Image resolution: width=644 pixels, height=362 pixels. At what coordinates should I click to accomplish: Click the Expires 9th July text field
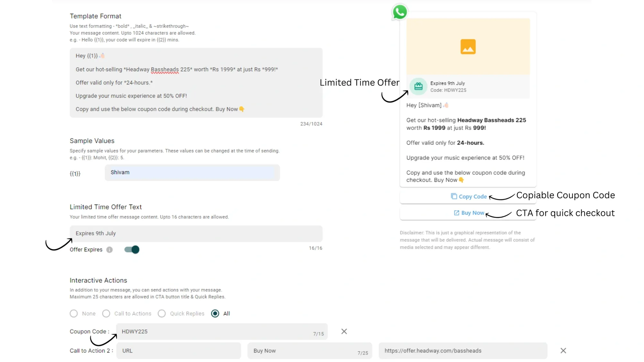coord(196,234)
